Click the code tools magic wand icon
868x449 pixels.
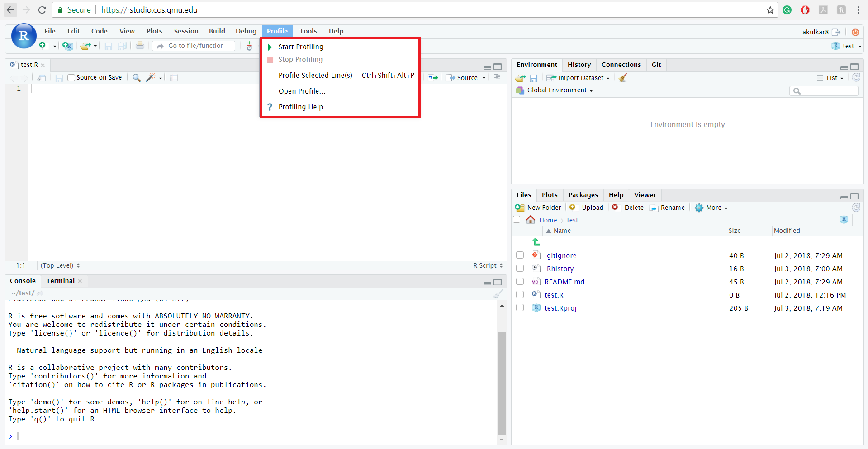(x=151, y=78)
